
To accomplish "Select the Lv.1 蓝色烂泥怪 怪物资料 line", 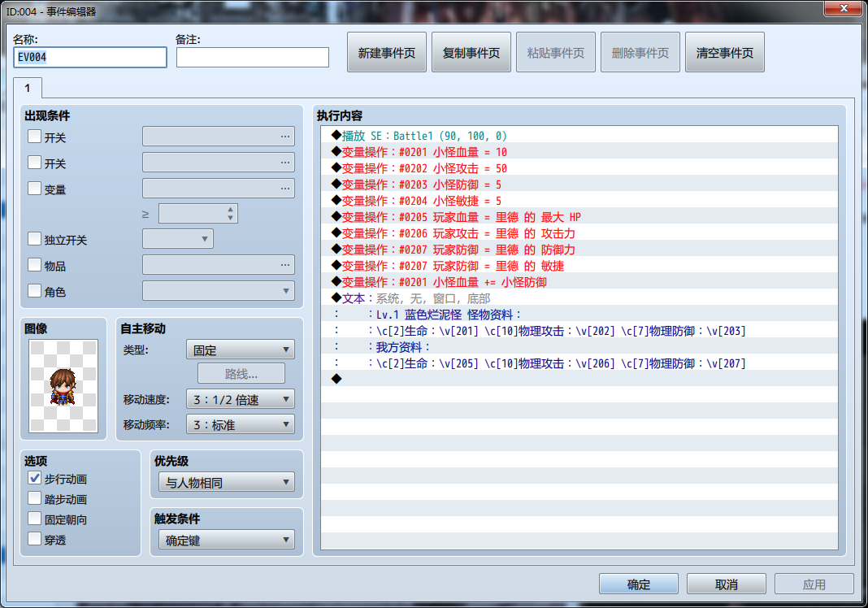I will 579,315.
